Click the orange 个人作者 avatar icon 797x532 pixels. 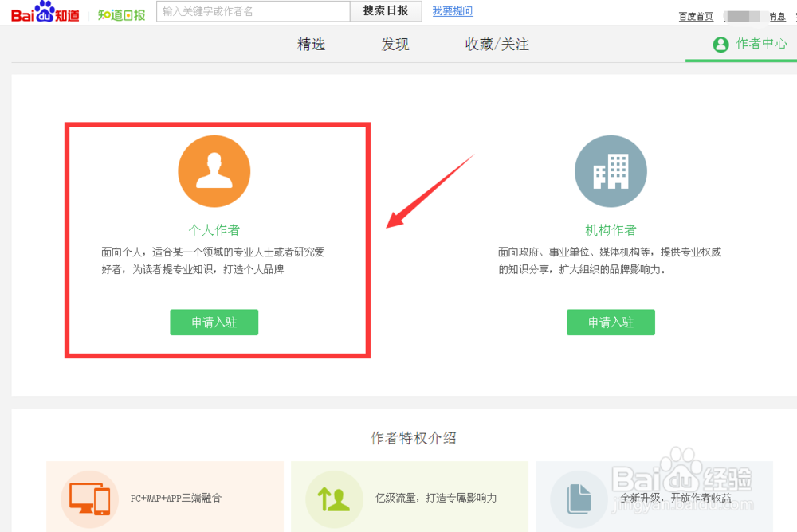pyautogui.click(x=214, y=171)
